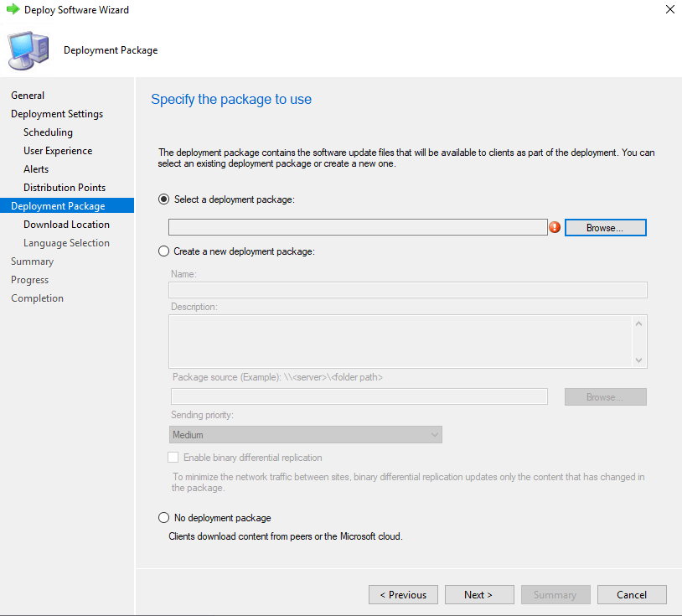Close the Deploy Software Wizard window

[669, 10]
